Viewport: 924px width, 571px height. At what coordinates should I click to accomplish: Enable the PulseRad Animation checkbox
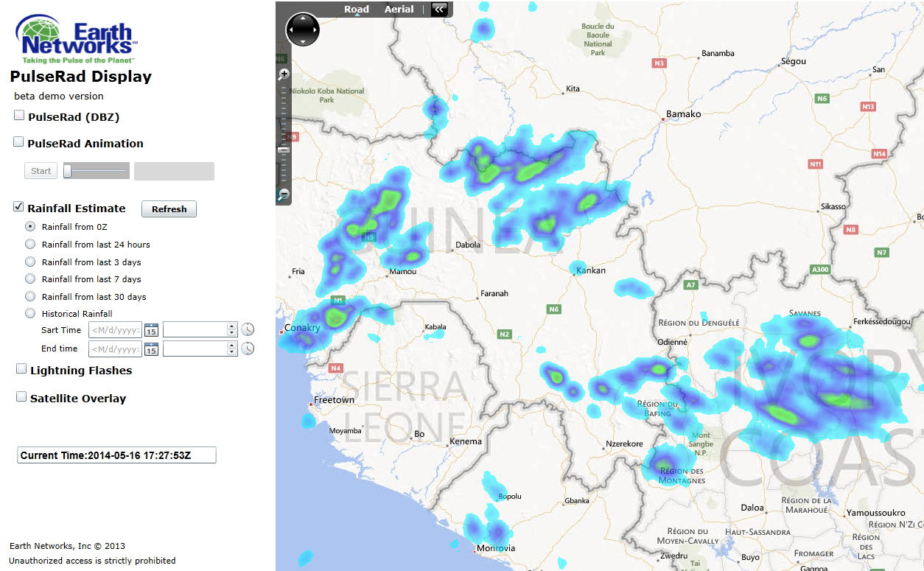[x=18, y=142]
